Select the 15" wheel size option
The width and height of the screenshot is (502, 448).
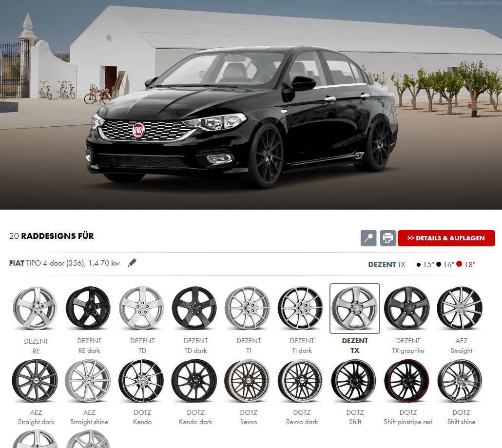click(x=425, y=265)
